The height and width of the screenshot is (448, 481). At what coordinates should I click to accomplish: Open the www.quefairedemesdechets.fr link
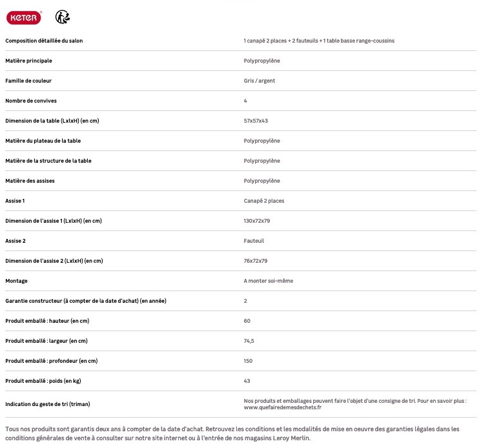coord(282,407)
